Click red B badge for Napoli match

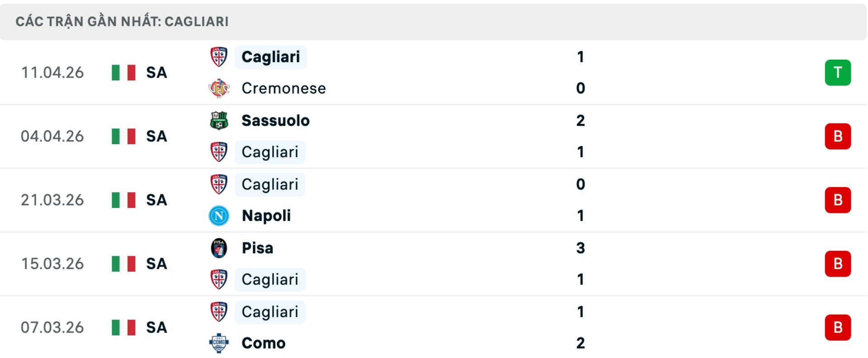click(837, 200)
